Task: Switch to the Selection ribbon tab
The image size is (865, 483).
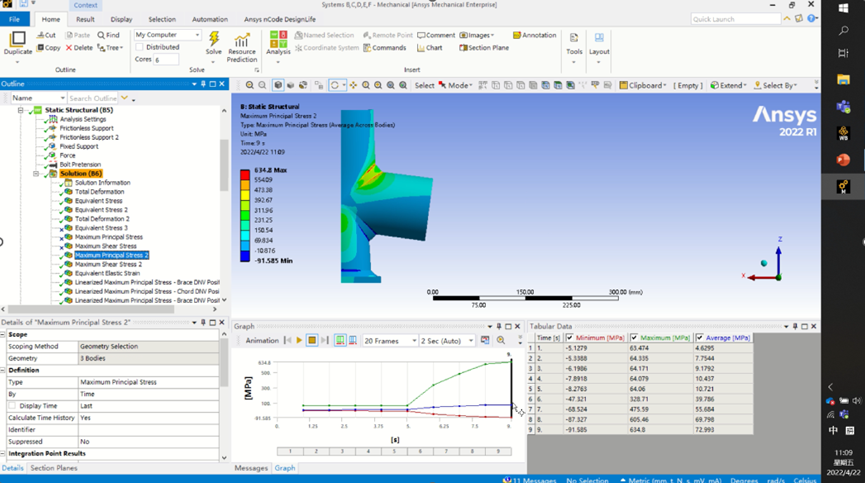Action: (162, 19)
